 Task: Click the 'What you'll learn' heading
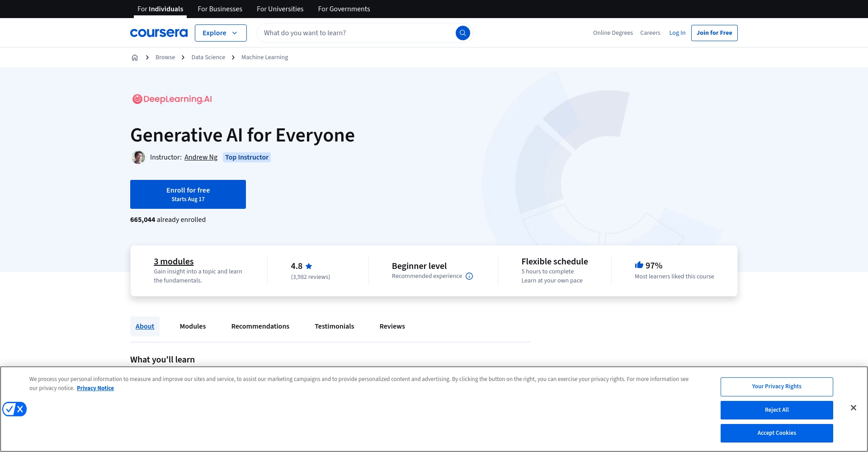click(x=162, y=360)
